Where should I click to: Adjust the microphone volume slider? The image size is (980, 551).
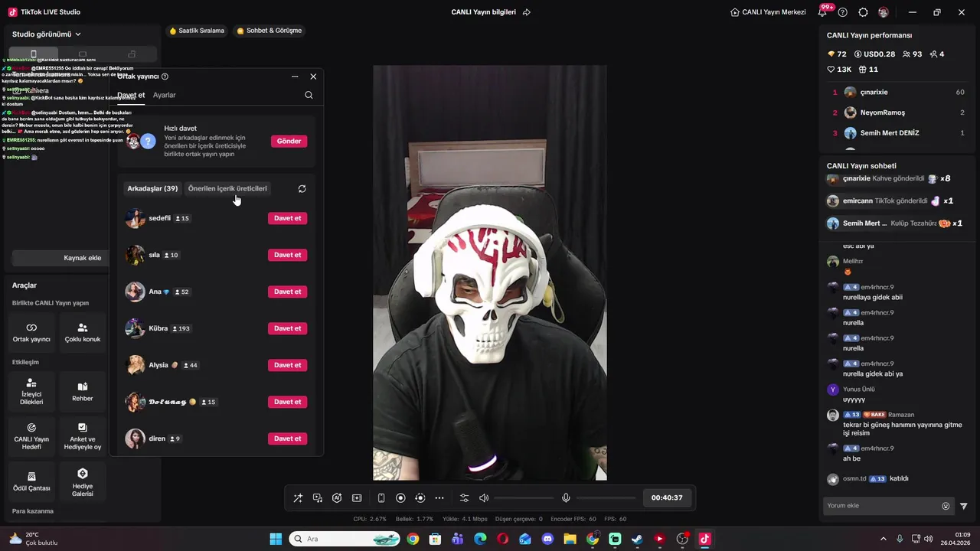point(606,498)
